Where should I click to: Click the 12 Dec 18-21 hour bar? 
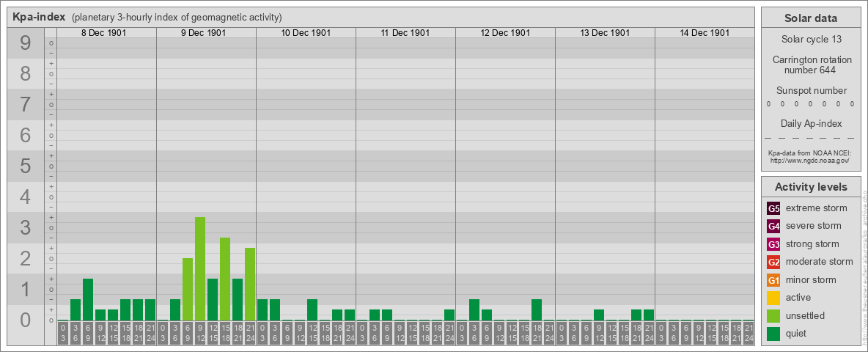point(537,309)
